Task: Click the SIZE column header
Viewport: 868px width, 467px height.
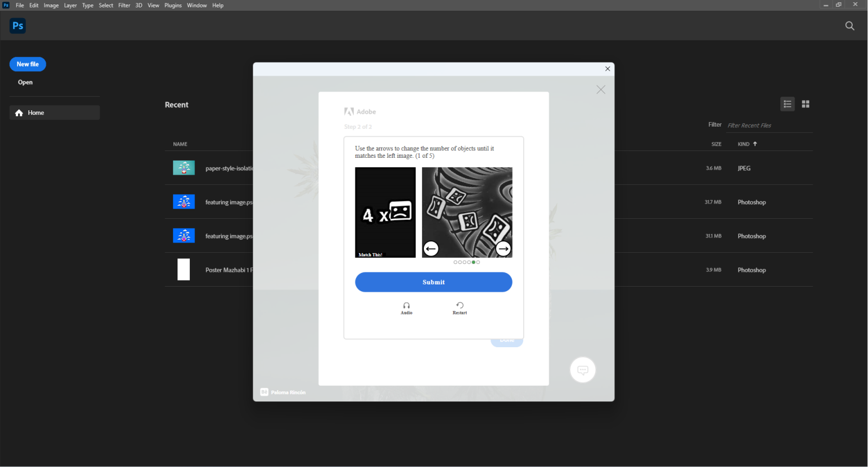Action: click(x=717, y=144)
